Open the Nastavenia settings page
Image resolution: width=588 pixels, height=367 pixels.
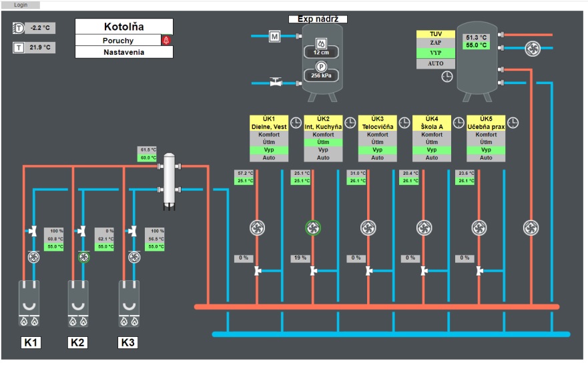[124, 52]
